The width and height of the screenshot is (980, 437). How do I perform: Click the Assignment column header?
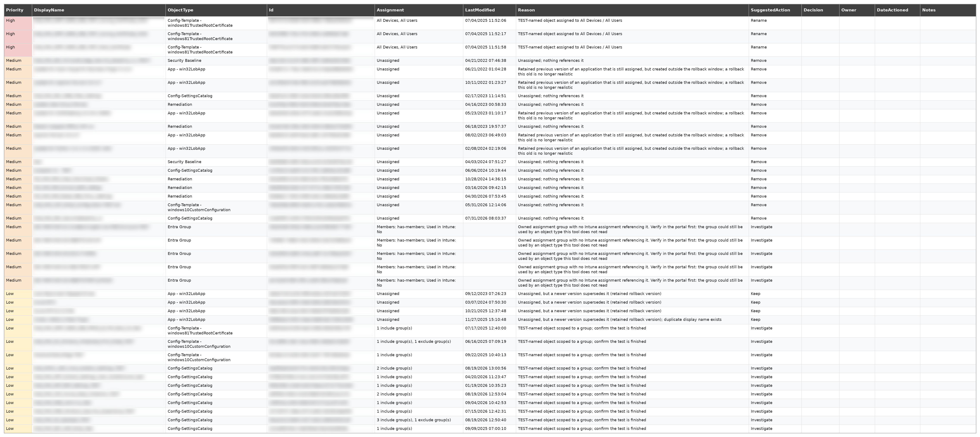click(x=418, y=10)
